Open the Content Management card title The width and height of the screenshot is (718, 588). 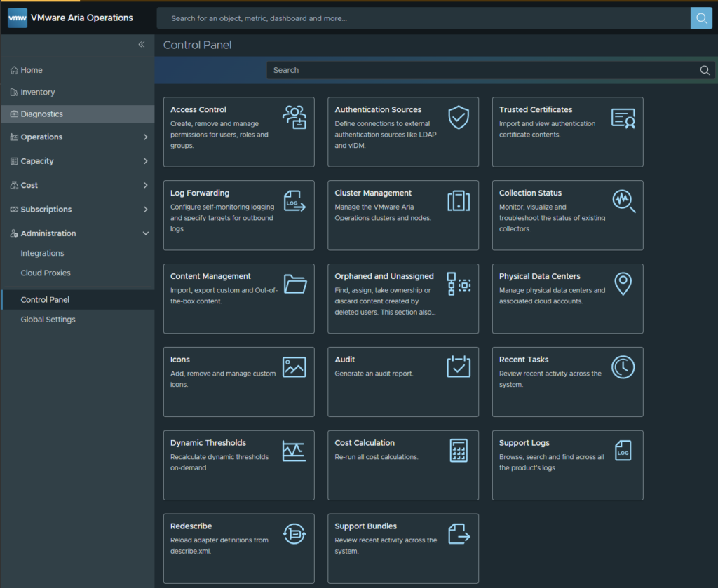coord(210,276)
